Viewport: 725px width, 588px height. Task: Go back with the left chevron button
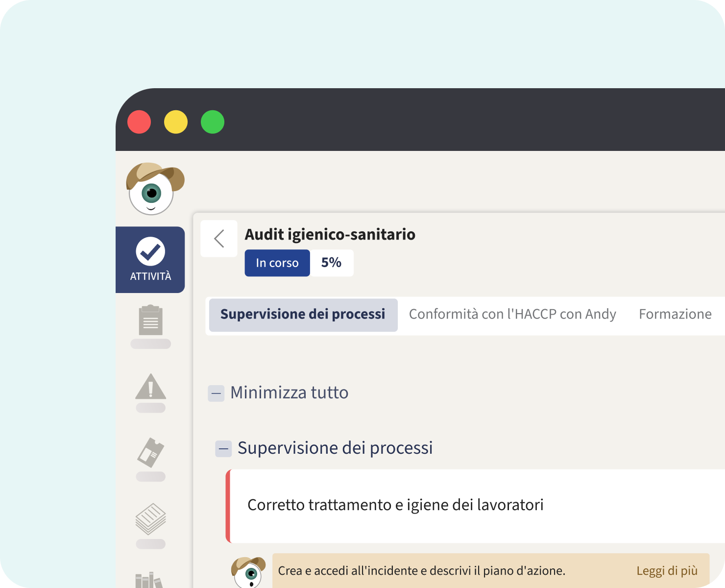coord(219,239)
